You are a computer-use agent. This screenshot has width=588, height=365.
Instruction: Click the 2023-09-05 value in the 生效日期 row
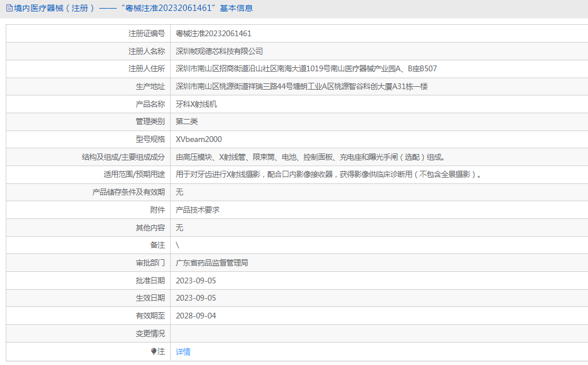tap(196, 298)
